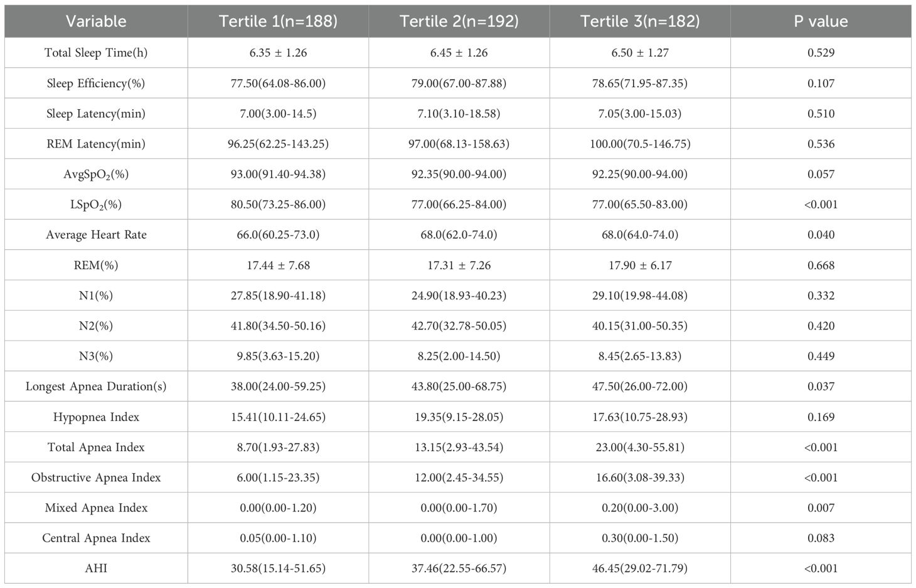Click the Variable column header
Screen dimensions: 916x588
point(96,21)
